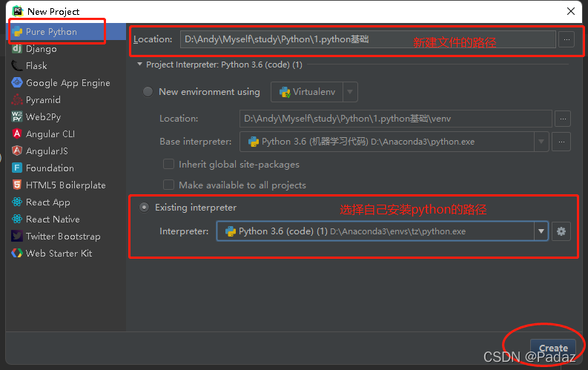Click the HTML5 Boilerplate icon

17,185
